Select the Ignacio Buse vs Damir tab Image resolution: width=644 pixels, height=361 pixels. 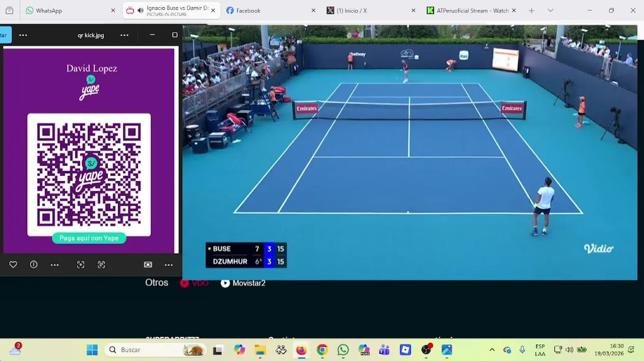pyautogui.click(x=172, y=11)
